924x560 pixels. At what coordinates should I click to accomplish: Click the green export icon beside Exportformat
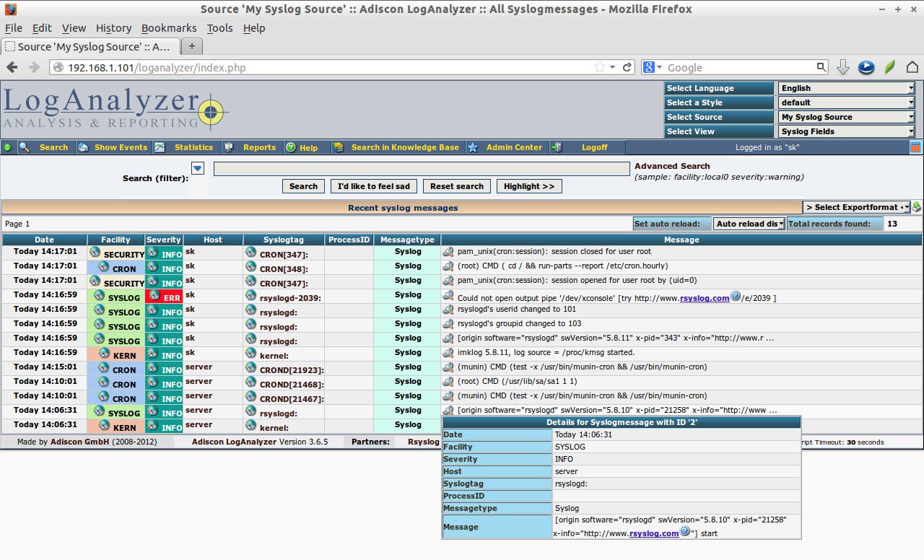917,207
